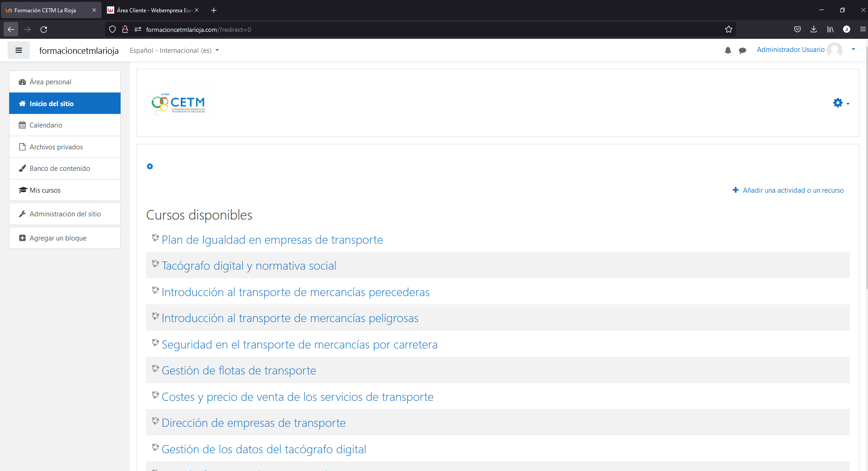Select Inicio del sitio in sidebar

click(x=65, y=103)
